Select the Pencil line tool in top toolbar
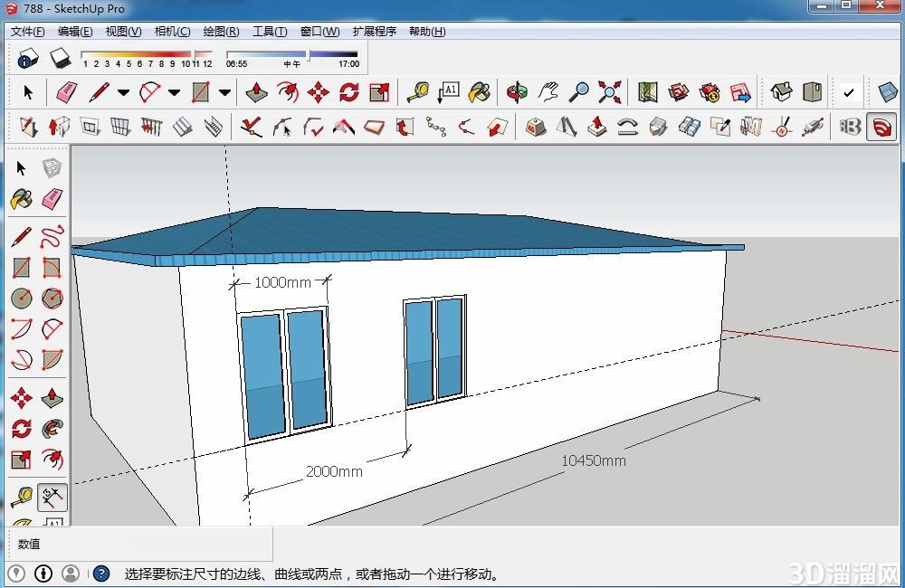The image size is (905, 588). tap(100, 92)
